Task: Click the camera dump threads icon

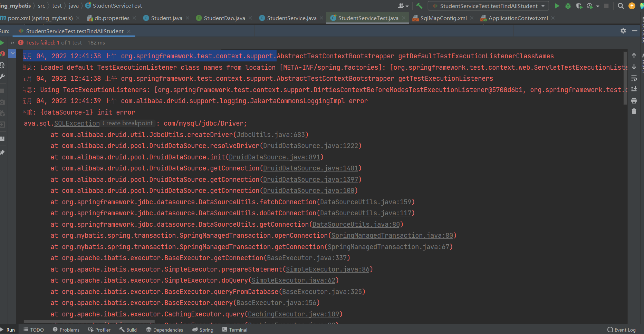Action: [x=2, y=102]
